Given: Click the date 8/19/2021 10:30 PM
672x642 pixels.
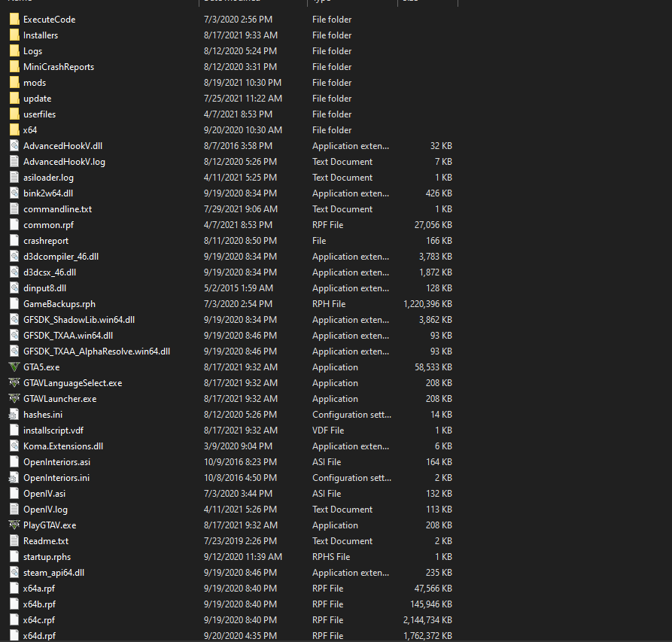Looking at the screenshot, I should click(242, 83).
